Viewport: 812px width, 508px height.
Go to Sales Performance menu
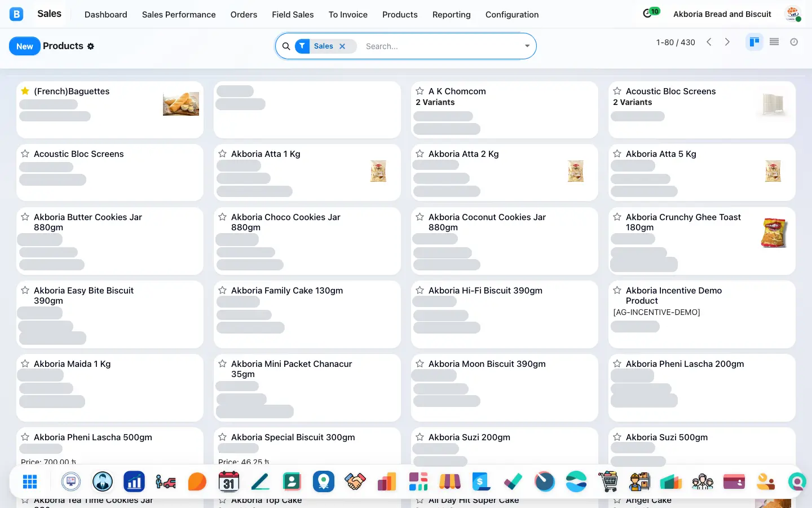pyautogui.click(x=179, y=15)
